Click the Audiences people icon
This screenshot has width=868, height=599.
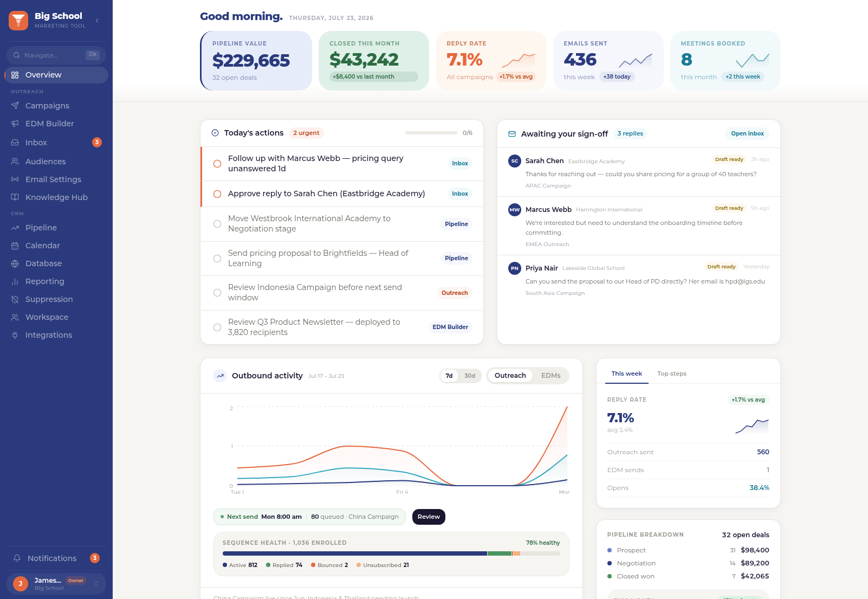pyautogui.click(x=15, y=162)
